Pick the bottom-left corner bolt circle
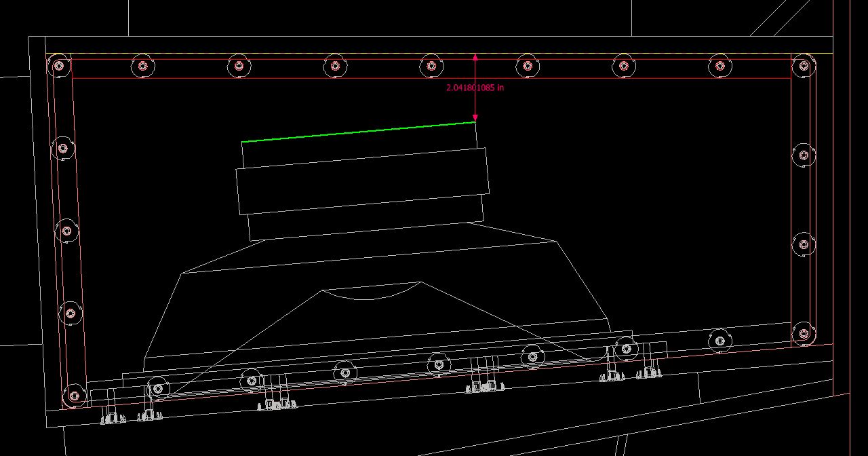Screen dimensions: 868x456 click(74, 395)
